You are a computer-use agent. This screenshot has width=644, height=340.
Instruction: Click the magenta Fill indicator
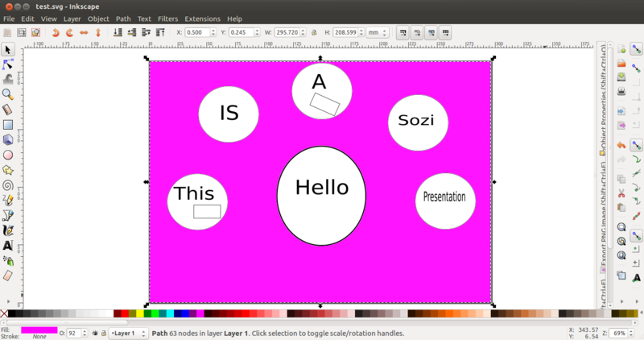pyautogui.click(x=39, y=330)
